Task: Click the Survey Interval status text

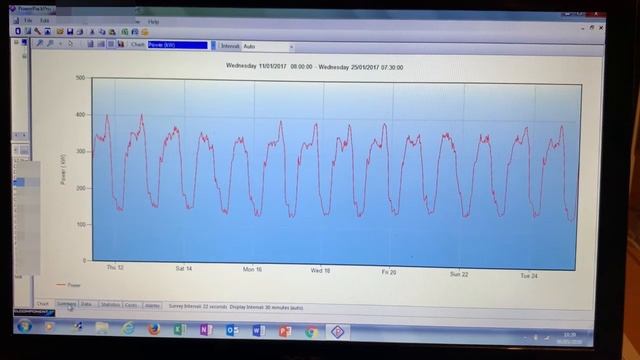Action: 198,306
